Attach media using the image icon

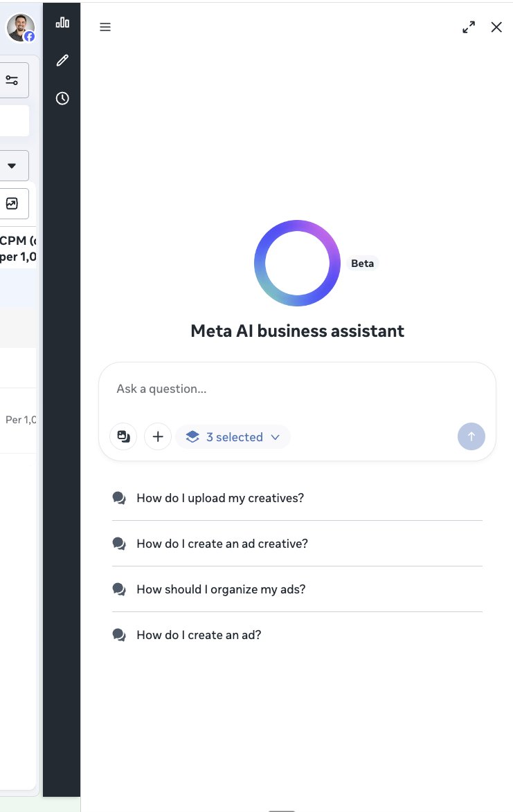pos(123,436)
